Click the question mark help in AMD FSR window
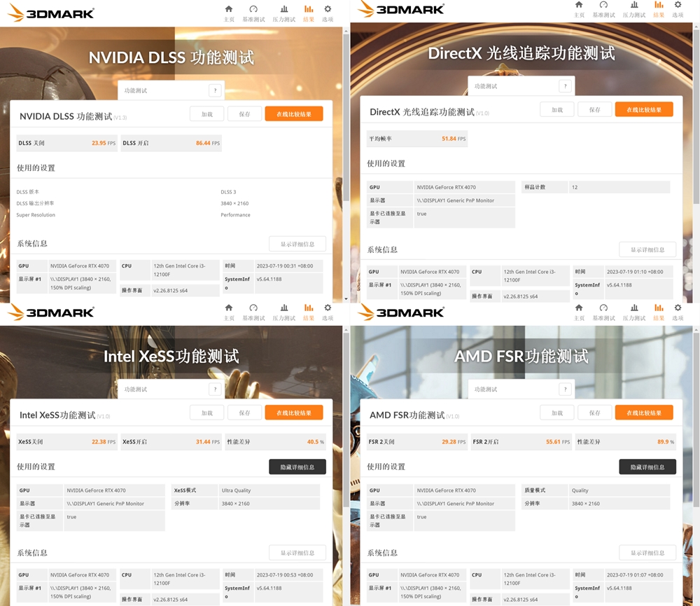Viewport: 700px width, 606px height. click(565, 390)
